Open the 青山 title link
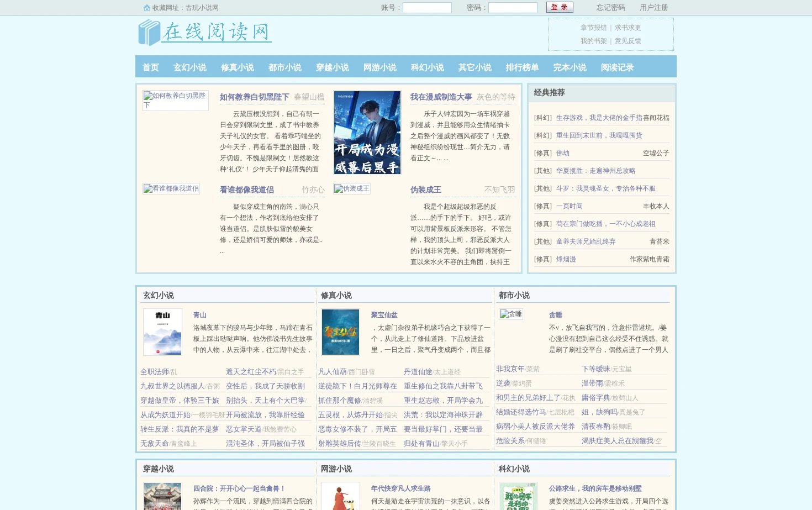This screenshot has width=812, height=510. click(x=200, y=315)
